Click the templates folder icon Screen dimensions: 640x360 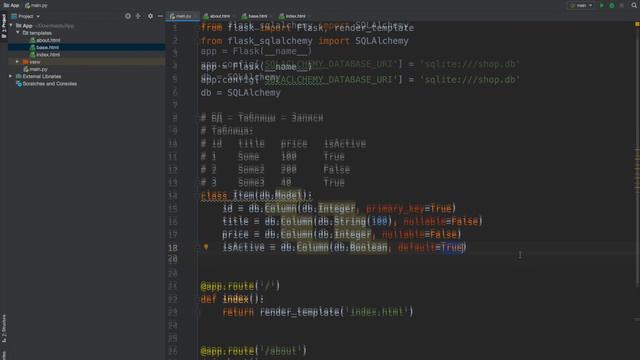[25, 33]
